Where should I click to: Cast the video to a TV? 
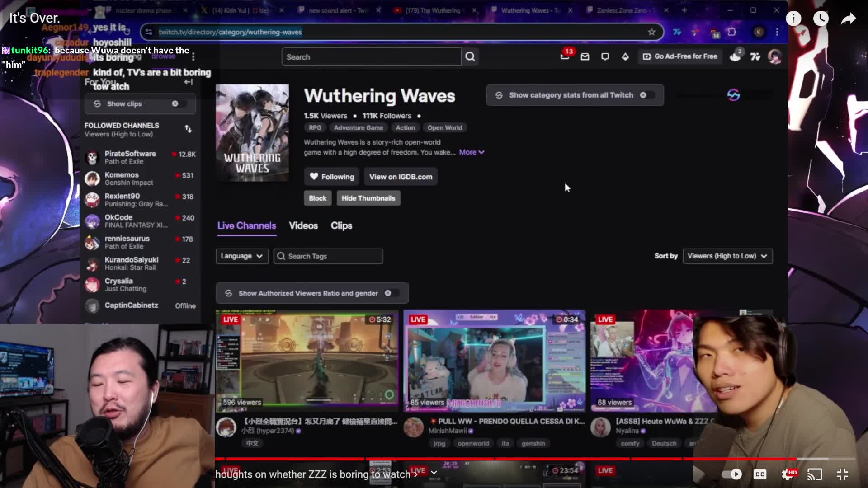point(815,474)
